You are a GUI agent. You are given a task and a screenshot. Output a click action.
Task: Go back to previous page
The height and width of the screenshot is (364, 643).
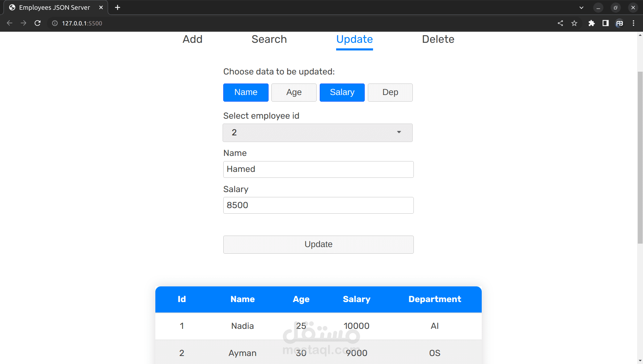pos(9,23)
